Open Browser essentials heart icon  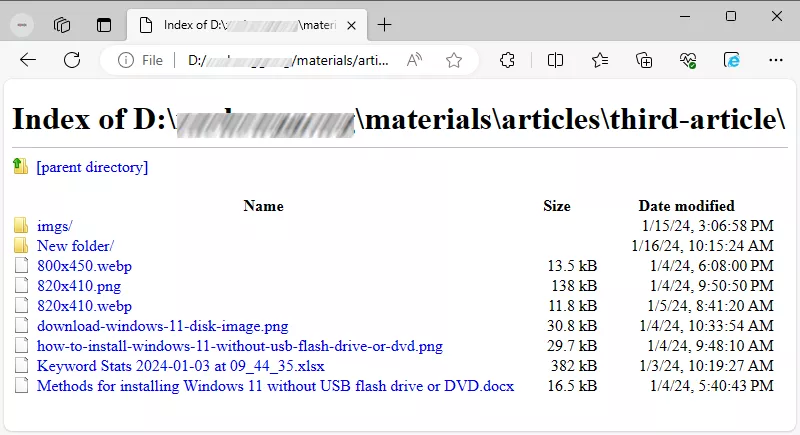point(688,61)
